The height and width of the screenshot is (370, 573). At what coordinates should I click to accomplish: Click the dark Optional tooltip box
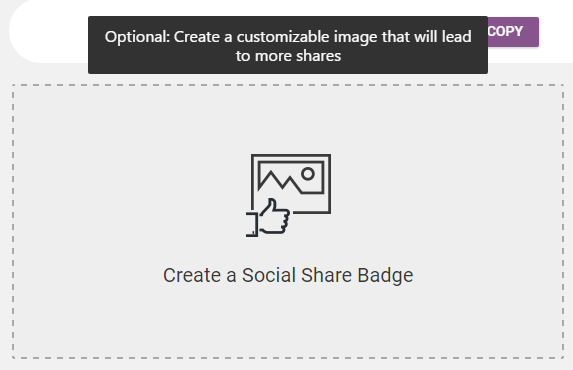288,45
